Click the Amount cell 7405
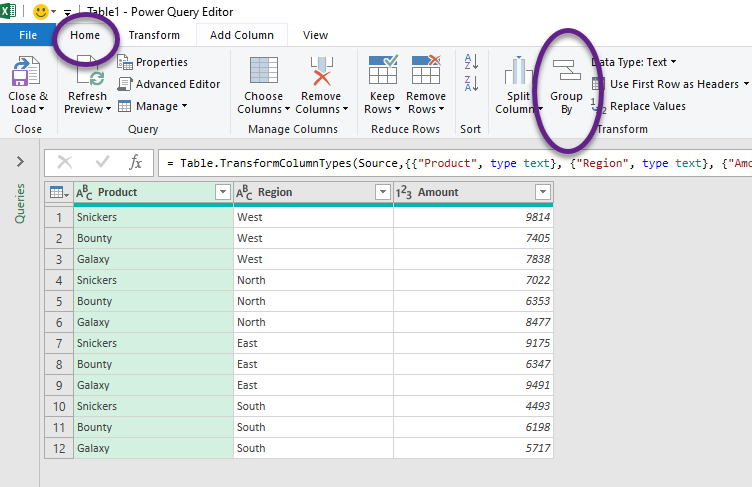 click(x=473, y=238)
